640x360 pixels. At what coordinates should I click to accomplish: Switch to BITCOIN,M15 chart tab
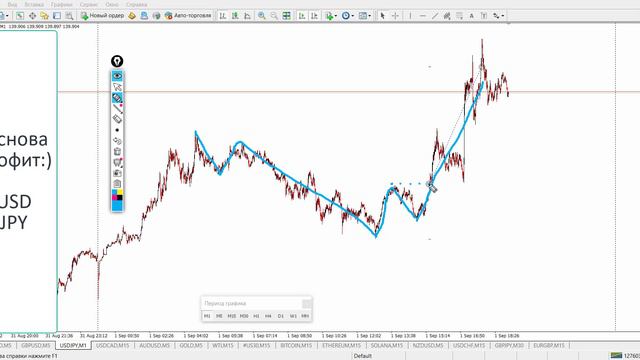point(296,345)
